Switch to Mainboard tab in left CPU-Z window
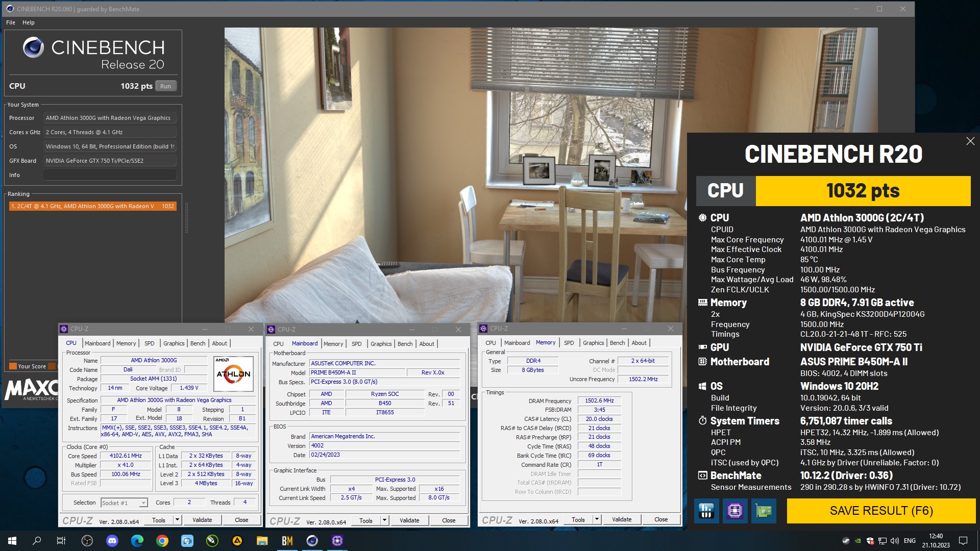The image size is (980, 551). 97,343
